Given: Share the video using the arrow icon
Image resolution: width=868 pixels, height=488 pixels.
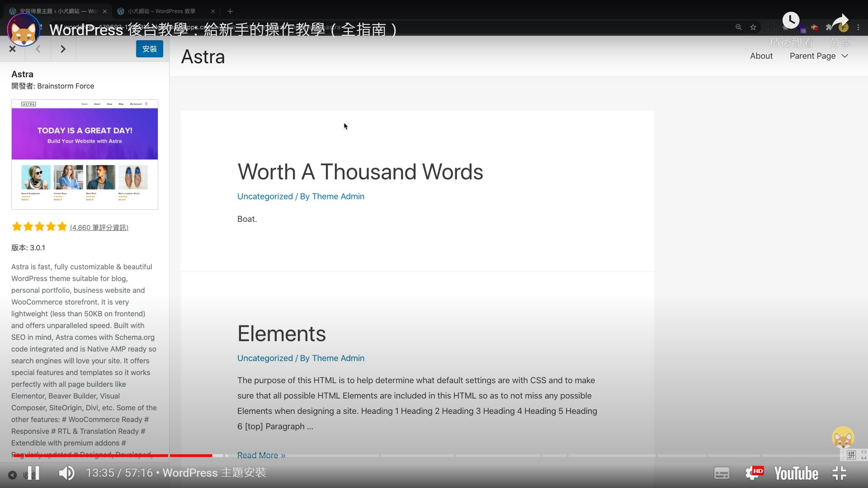Looking at the screenshot, I should pyautogui.click(x=840, y=21).
